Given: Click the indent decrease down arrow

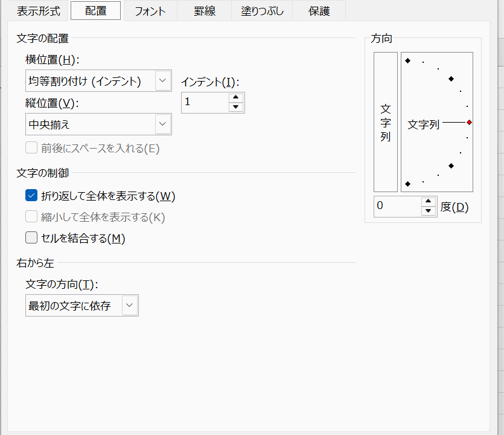Looking at the screenshot, I should coord(237,108).
